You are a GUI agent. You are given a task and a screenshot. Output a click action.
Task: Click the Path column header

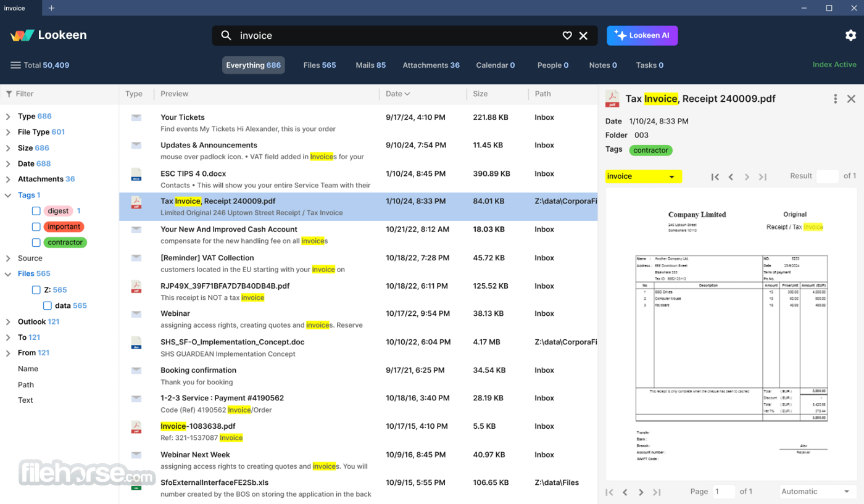point(543,94)
